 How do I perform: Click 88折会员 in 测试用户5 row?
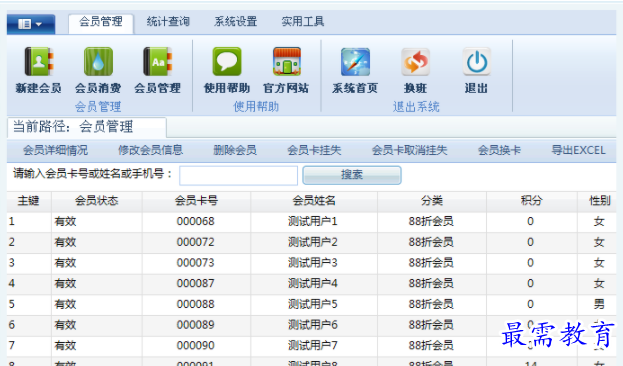pos(431,304)
